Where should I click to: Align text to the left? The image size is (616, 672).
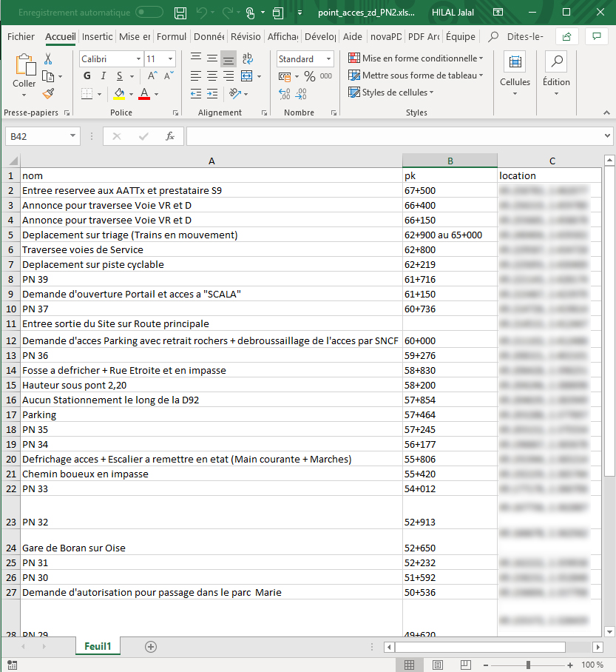click(x=196, y=76)
